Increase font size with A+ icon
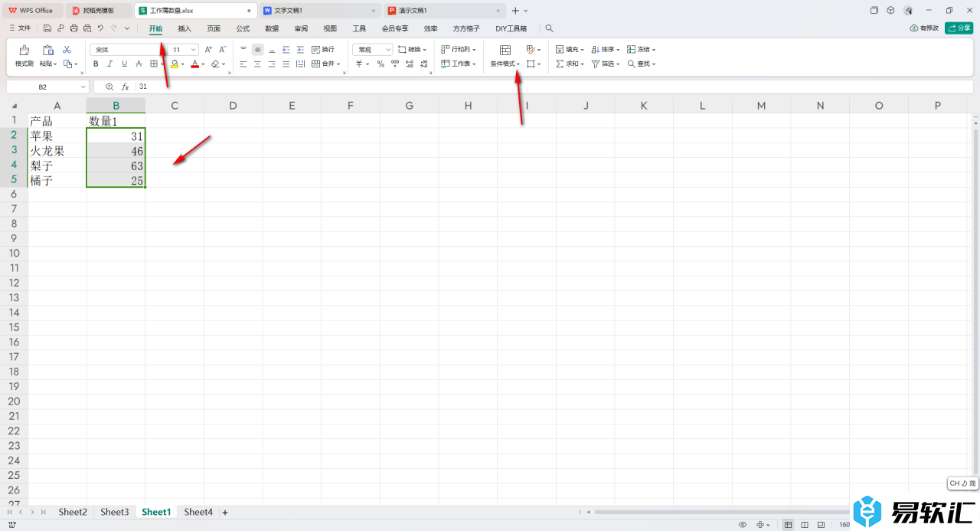980x531 pixels. [x=209, y=49]
